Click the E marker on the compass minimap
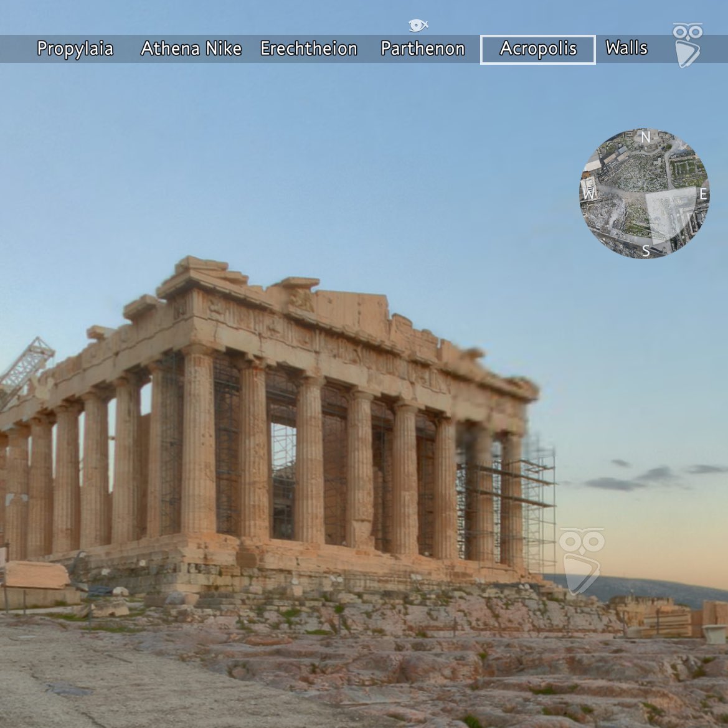 pyautogui.click(x=702, y=193)
